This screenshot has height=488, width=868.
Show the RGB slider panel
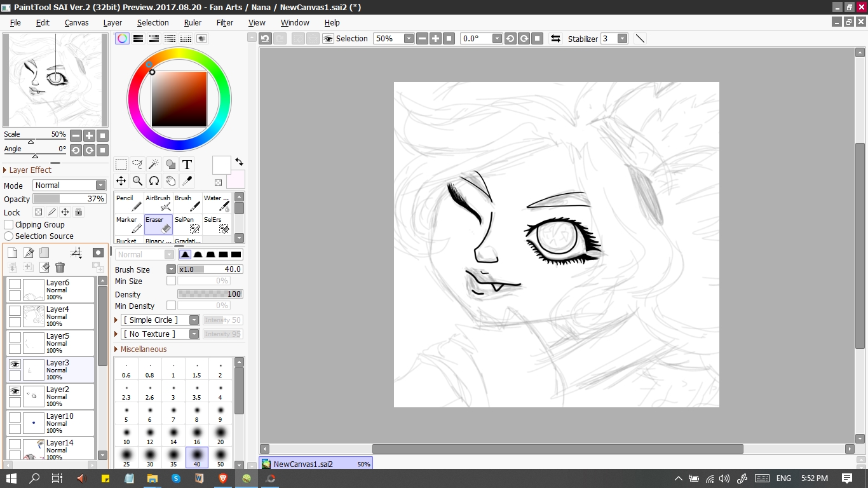tap(138, 39)
